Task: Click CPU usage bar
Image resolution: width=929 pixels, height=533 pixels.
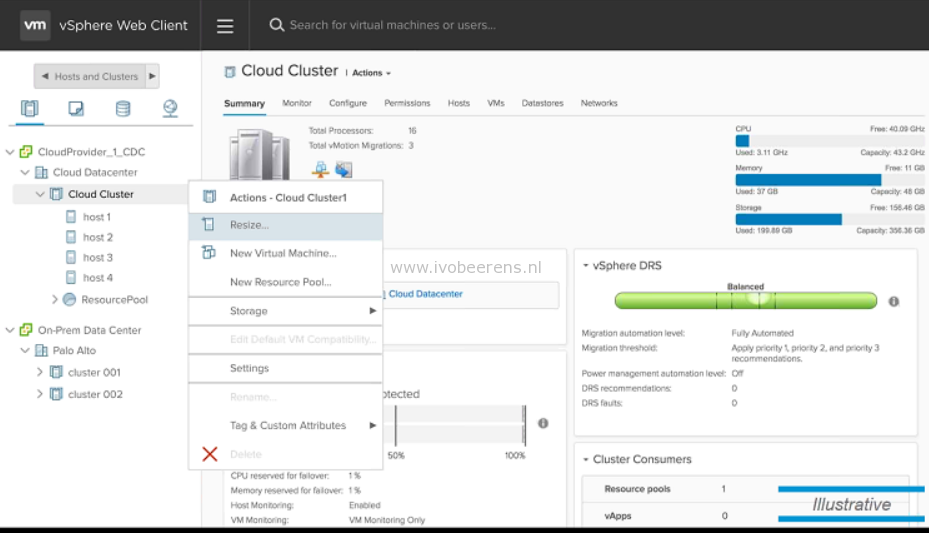Action: coord(829,141)
